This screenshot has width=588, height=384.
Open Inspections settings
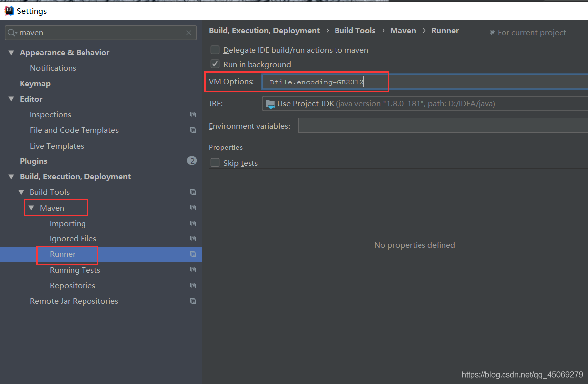coord(50,115)
